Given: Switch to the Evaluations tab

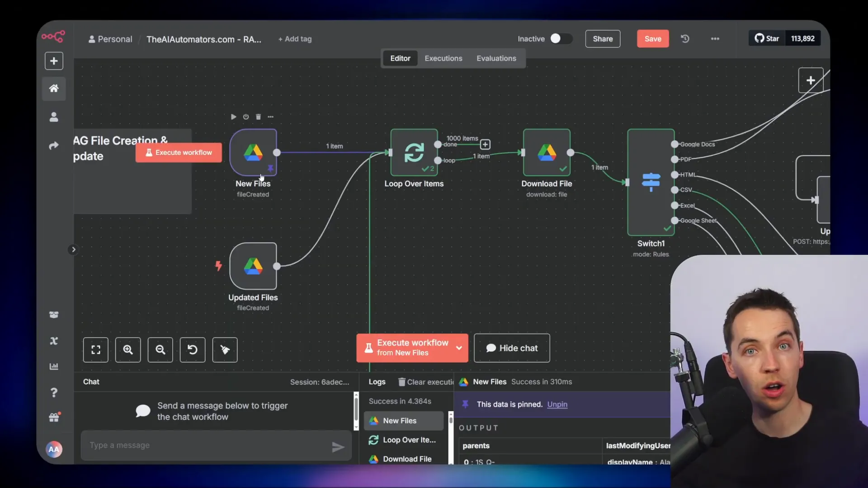Looking at the screenshot, I should 496,58.
